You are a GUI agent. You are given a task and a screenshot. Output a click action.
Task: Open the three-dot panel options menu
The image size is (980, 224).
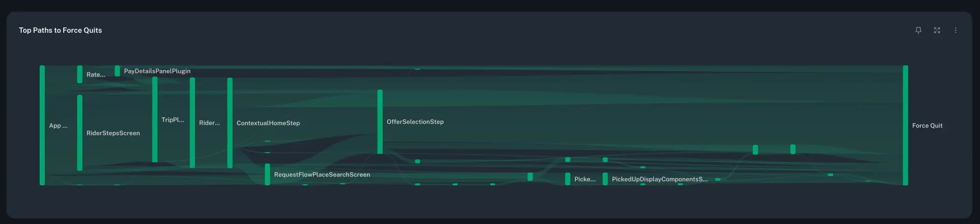click(955, 30)
